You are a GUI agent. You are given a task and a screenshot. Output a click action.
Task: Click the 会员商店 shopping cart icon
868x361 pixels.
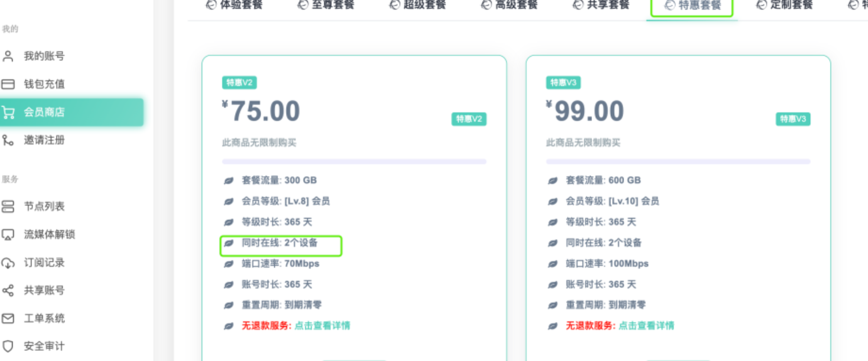click(x=8, y=112)
